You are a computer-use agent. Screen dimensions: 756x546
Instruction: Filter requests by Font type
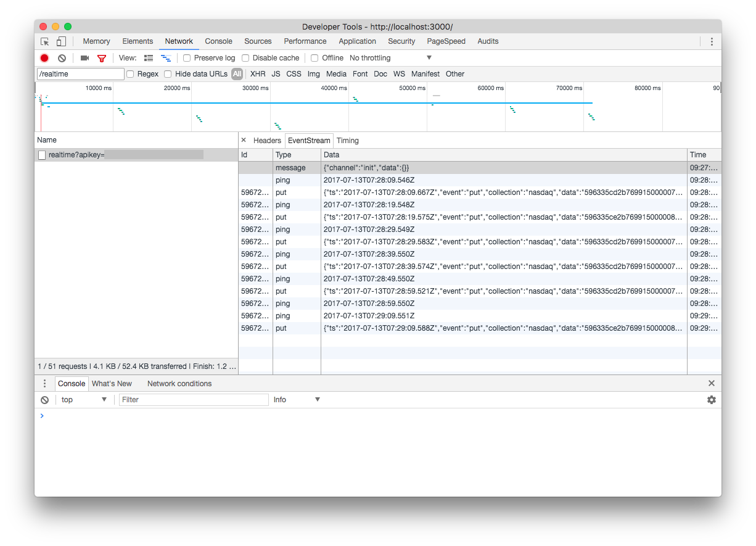tap(360, 74)
